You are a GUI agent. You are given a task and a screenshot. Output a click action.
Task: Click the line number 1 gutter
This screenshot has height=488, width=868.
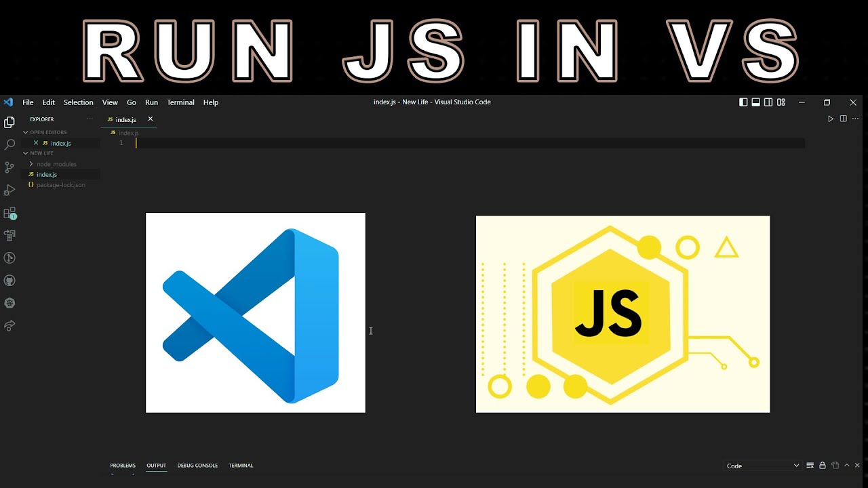(121, 143)
